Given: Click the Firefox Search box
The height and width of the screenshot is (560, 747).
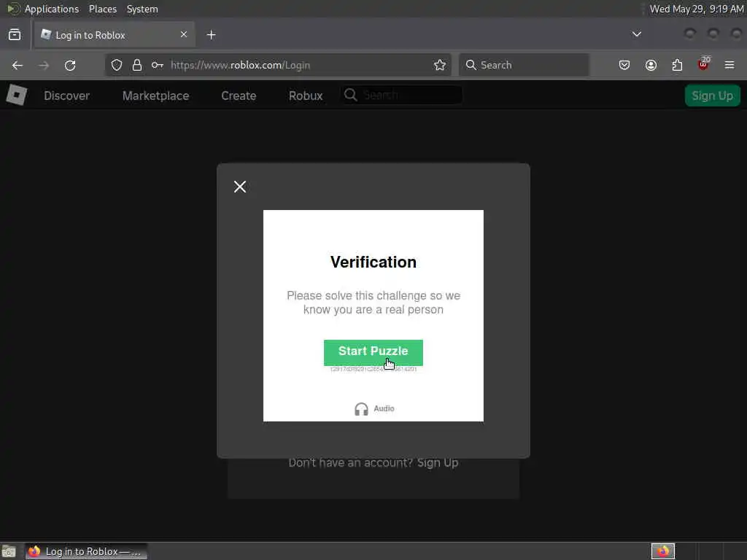Looking at the screenshot, I should click(524, 65).
